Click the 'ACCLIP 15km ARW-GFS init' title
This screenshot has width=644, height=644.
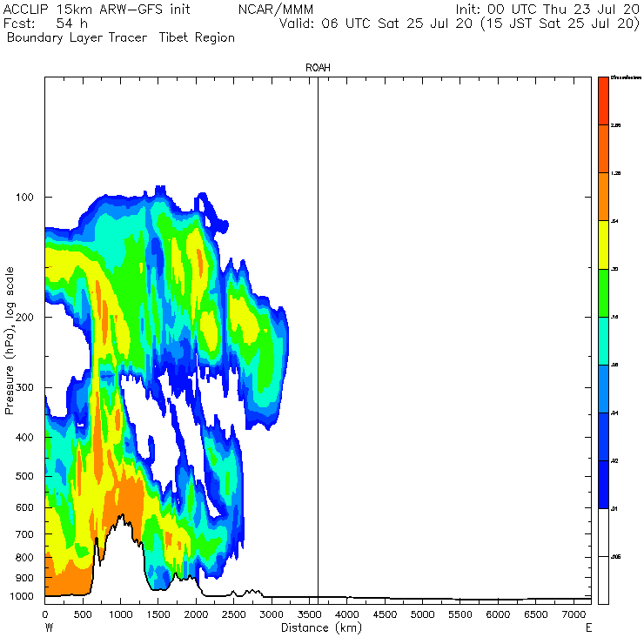97,9
